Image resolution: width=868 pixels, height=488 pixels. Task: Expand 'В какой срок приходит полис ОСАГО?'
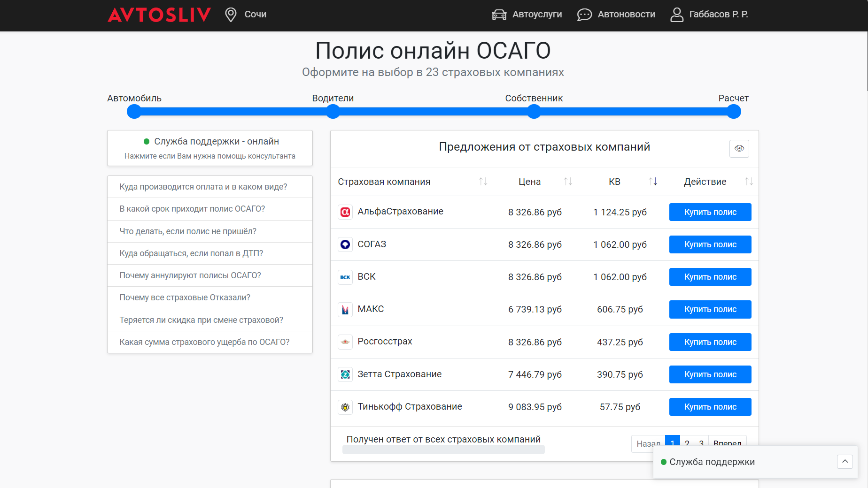point(210,209)
